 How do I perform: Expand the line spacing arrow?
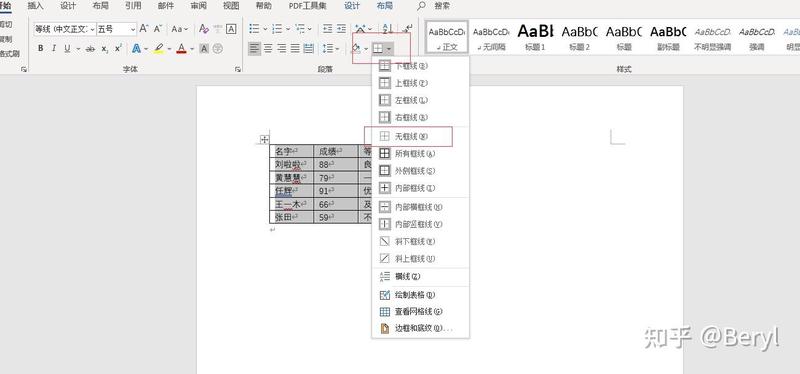coord(338,49)
